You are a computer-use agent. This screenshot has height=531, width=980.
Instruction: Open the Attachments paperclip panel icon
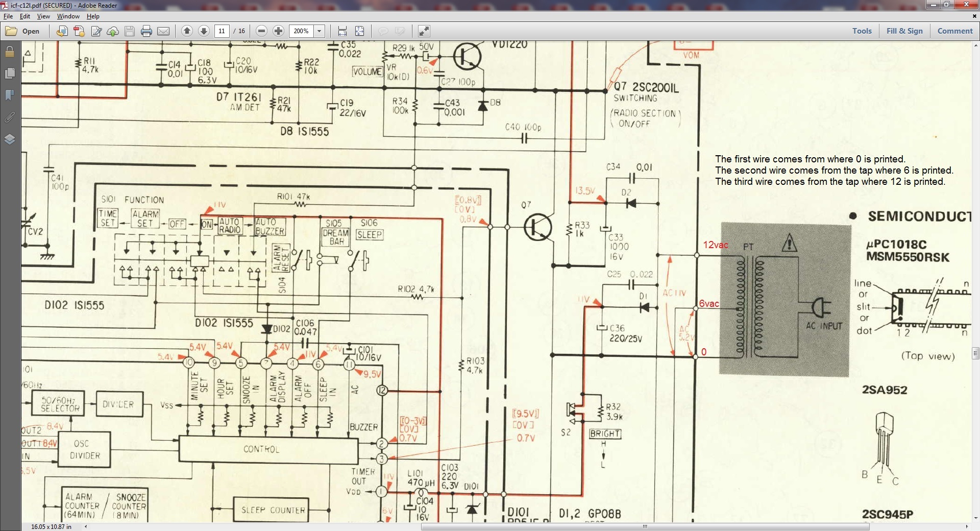[x=10, y=117]
